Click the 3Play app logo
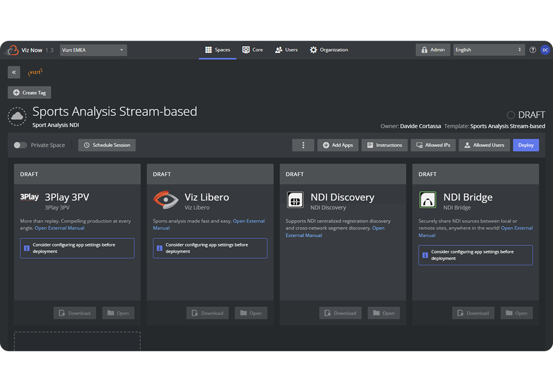Screen dimensions: 553x392 (x=29, y=197)
